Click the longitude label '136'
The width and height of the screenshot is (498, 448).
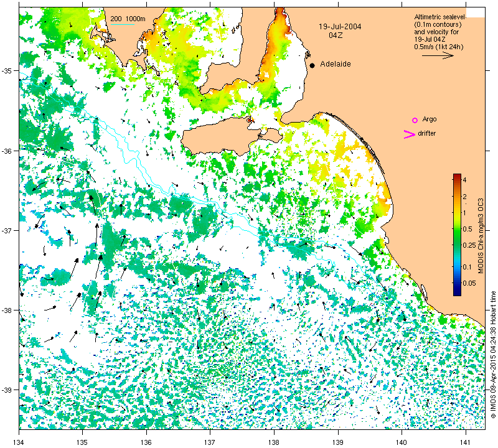[146, 442]
